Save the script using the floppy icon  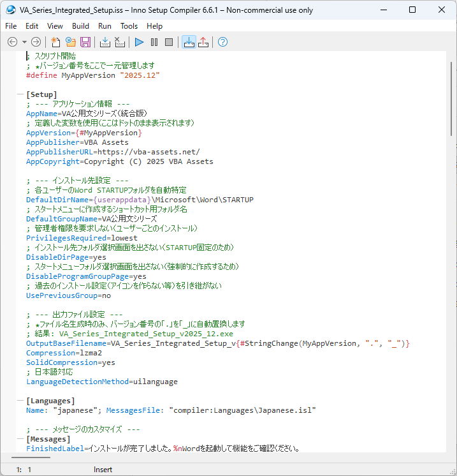(x=85, y=42)
